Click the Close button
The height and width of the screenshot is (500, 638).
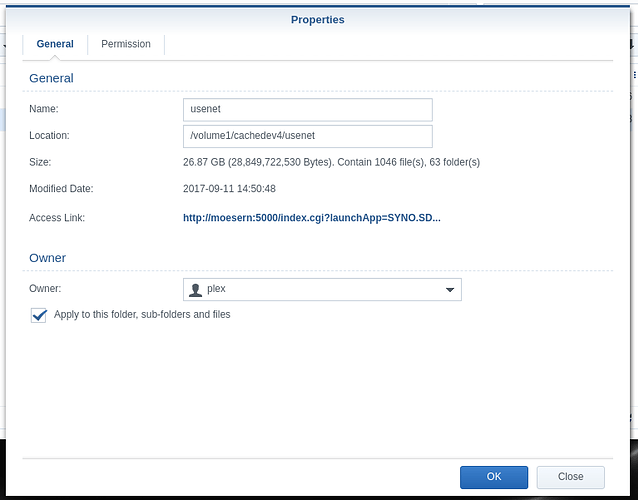(x=570, y=477)
